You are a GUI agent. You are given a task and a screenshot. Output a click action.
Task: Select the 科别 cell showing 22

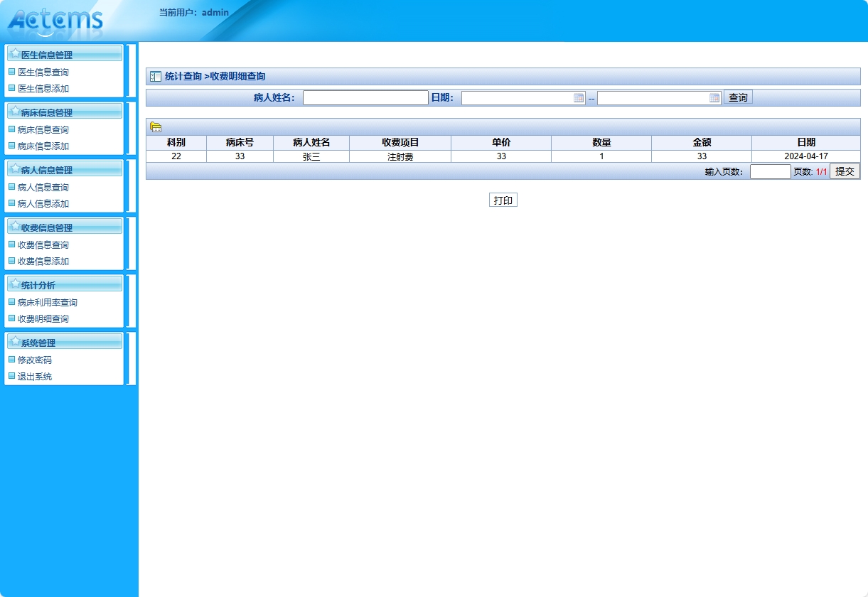coord(176,156)
